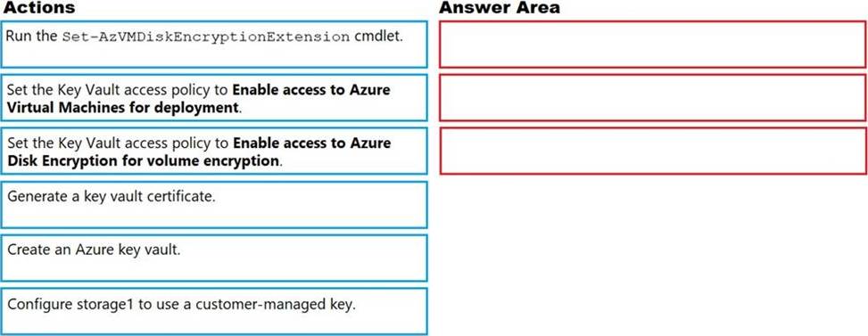This screenshot has width=868, height=336.
Task: Choose the Azure Disk Encryption volume encryption action
Action: 214,151
